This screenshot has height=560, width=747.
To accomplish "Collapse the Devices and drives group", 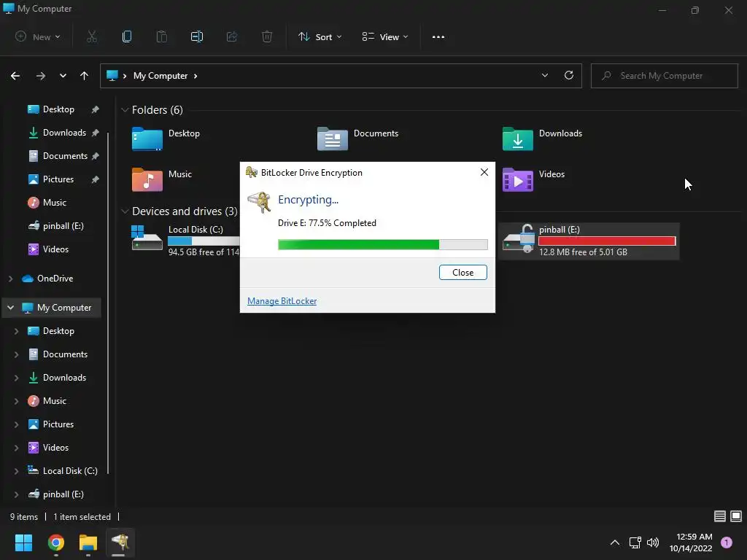I will click(125, 211).
